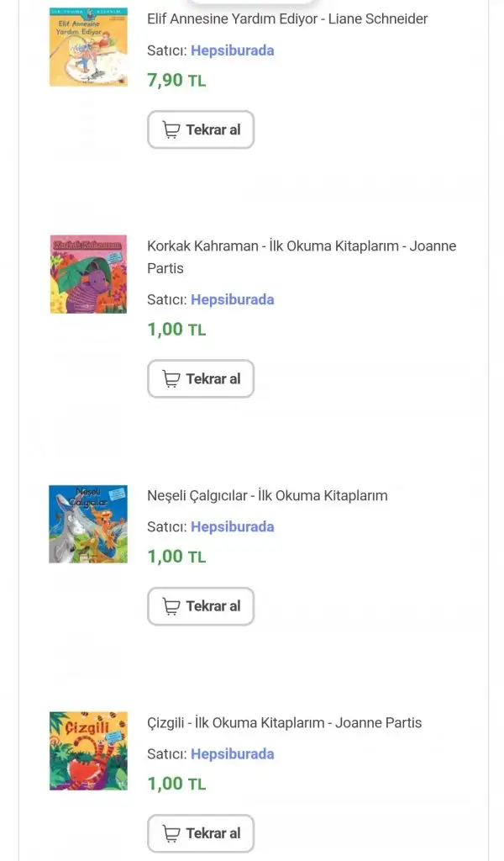Click cart icon under Neşeli Çalgıcılar
This screenshot has width=504, height=861.
coord(171,606)
